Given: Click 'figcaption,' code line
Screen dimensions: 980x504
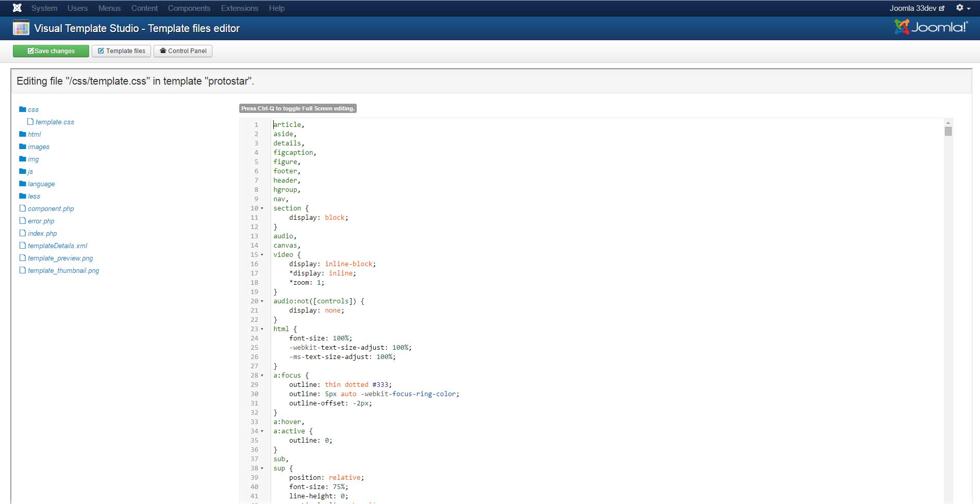Looking at the screenshot, I should pyautogui.click(x=295, y=153).
